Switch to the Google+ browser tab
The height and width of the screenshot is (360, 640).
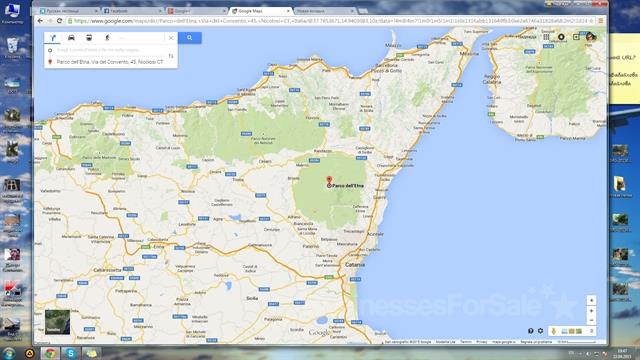[196, 11]
